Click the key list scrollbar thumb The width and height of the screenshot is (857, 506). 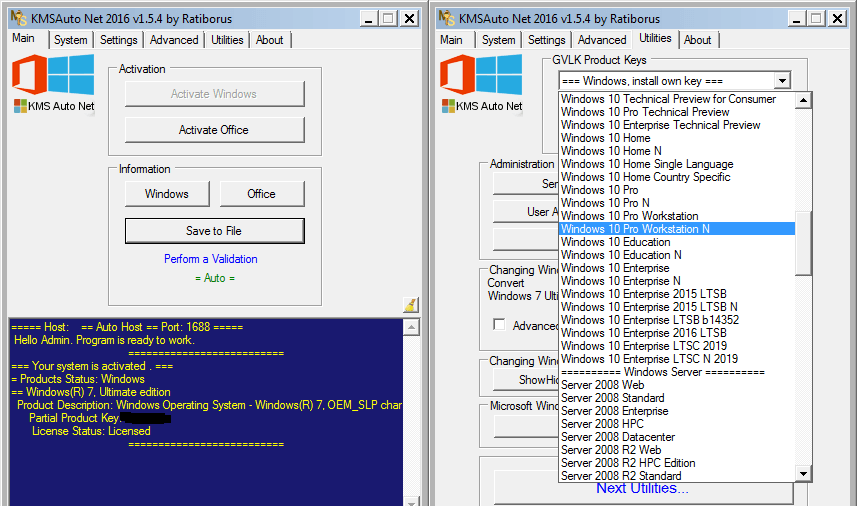803,244
